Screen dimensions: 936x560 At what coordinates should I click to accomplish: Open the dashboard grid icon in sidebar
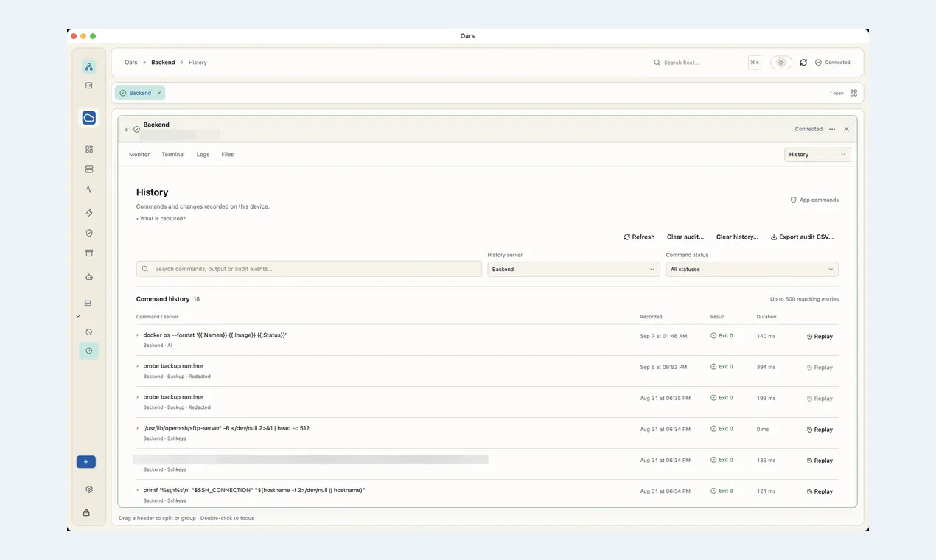(89, 149)
